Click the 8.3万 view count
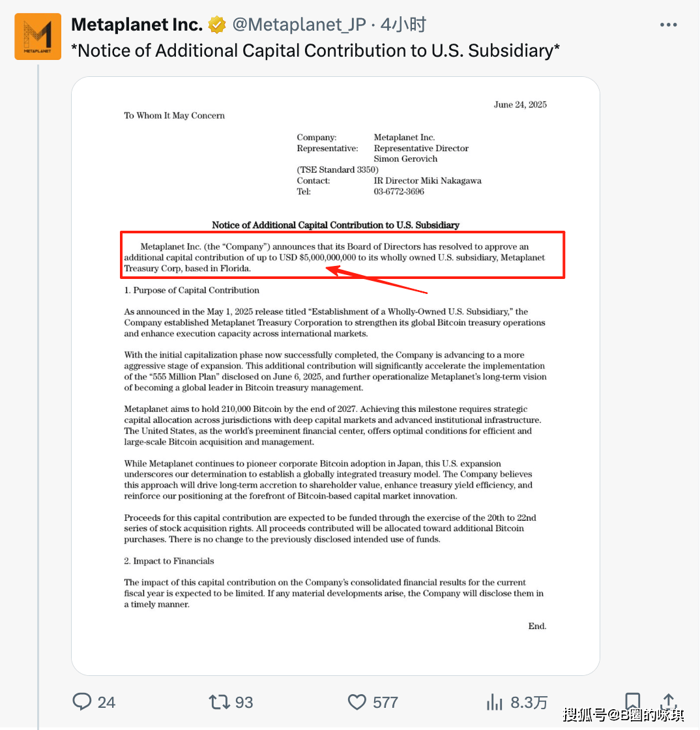Screen dimensions: 700x730 point(529,702)
